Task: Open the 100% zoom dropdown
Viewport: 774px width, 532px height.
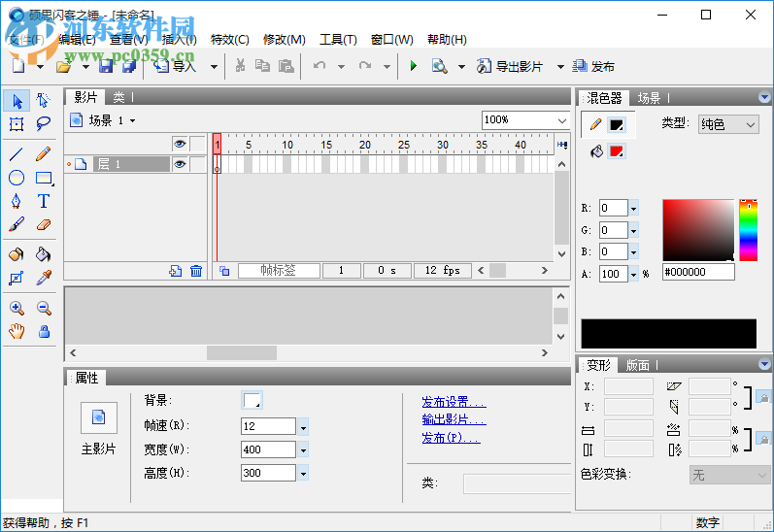Action: pos(561,120)
